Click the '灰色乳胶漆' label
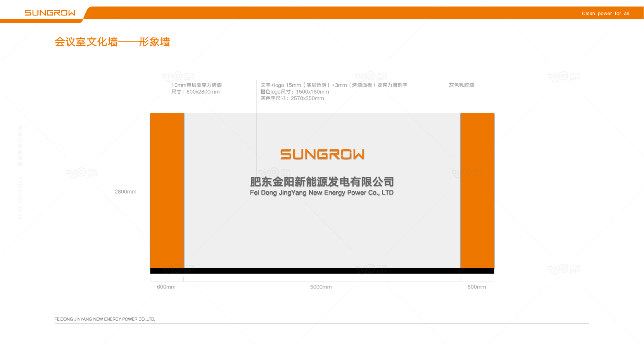644x345 pixels. coord(461,85)
